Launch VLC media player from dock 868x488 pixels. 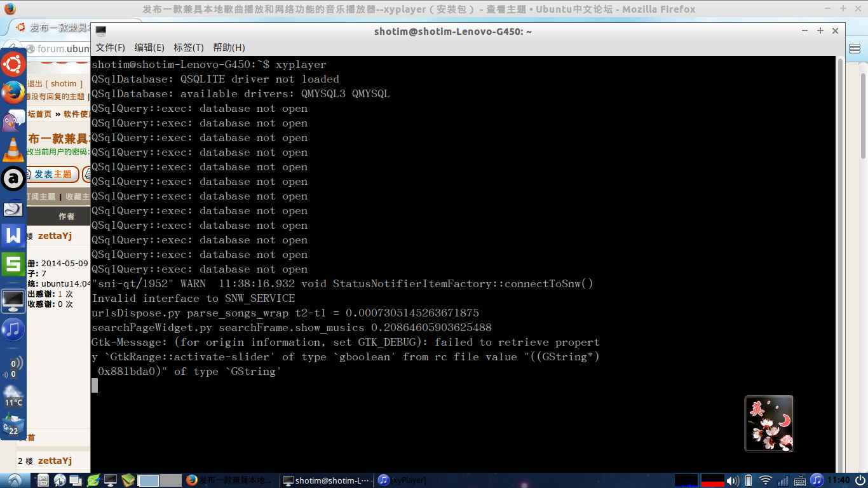click(x=13, y=150)
